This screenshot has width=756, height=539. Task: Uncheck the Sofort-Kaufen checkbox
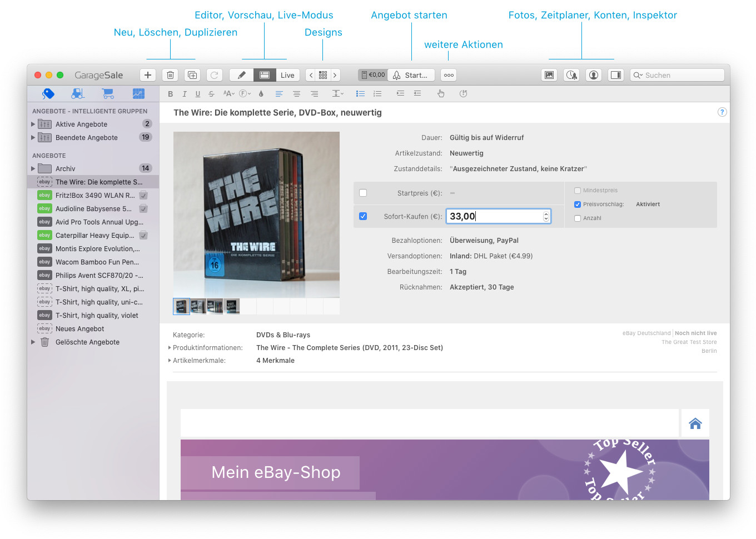pyautogui.click(x=363, y=216)
